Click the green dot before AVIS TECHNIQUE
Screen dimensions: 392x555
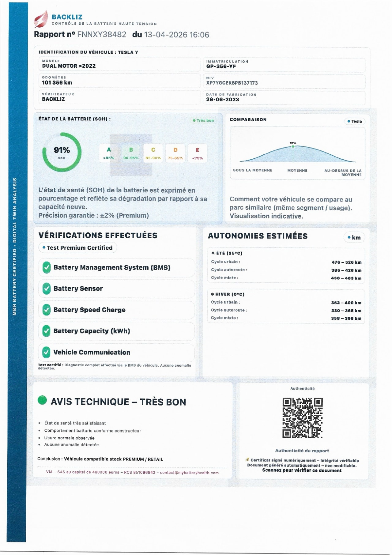click(x=42, y=400)
